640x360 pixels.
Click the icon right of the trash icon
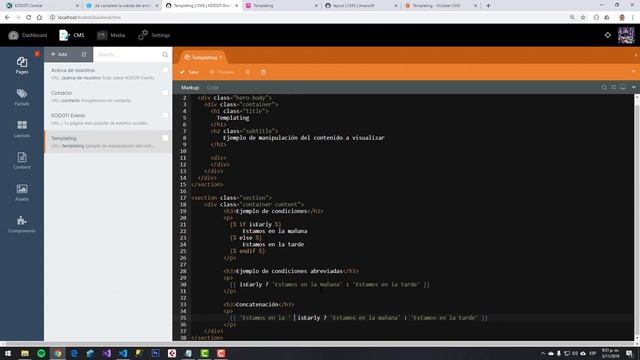click(x=263, y=72)
